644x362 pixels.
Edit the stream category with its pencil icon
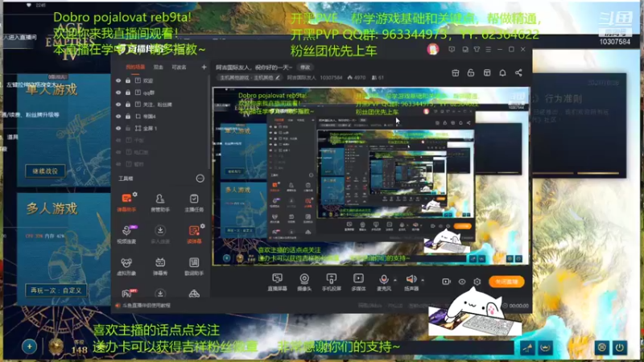point(278,77)
